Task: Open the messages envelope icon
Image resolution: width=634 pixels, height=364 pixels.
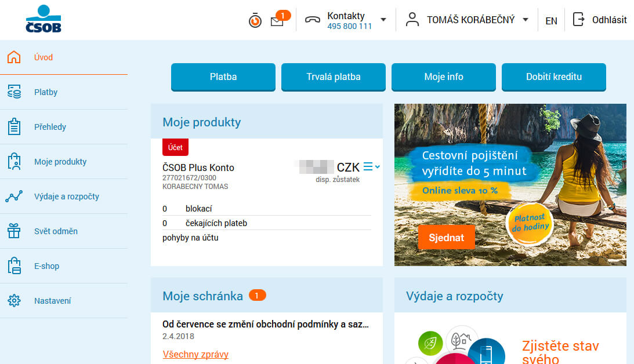Action: pyautogui.click(x=277, y=21)
